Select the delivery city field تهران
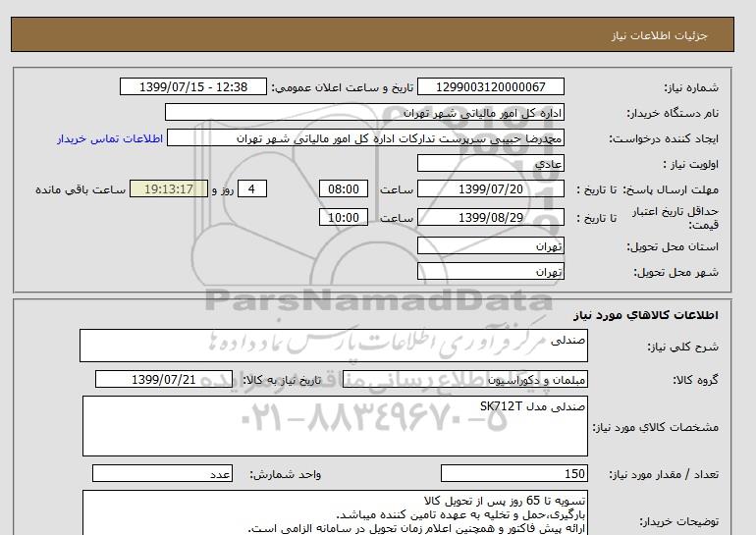This screenshot has height=535, width=756. 490,271
